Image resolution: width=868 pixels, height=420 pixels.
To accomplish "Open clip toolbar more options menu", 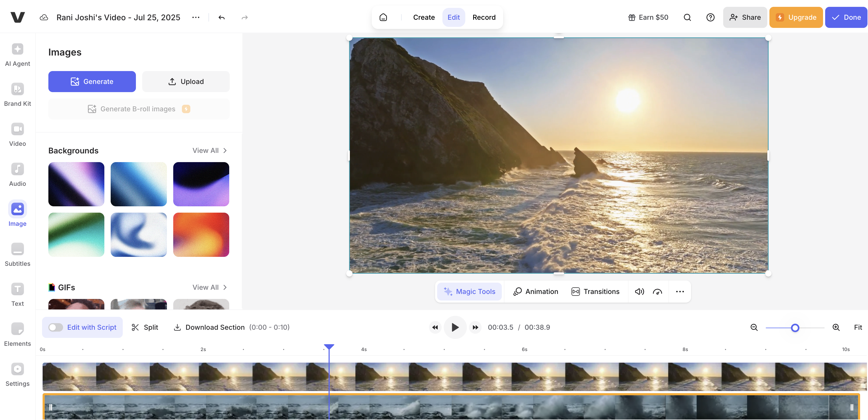I will (x=680, y=292).
